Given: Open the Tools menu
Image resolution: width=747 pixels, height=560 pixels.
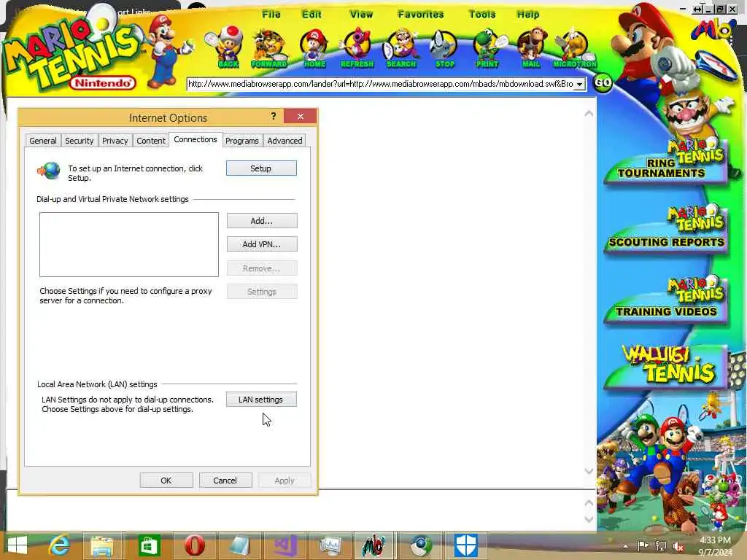Looking at the screenshot, I should [x=482, y=15].
